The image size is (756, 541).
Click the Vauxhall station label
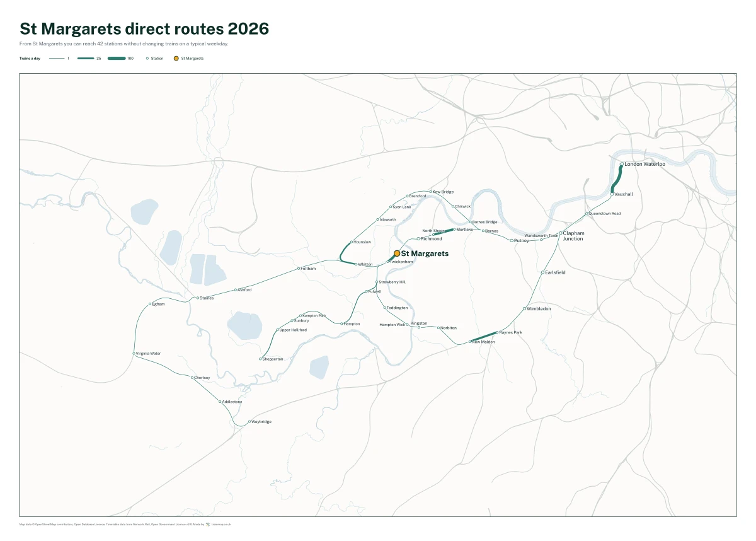624,194
